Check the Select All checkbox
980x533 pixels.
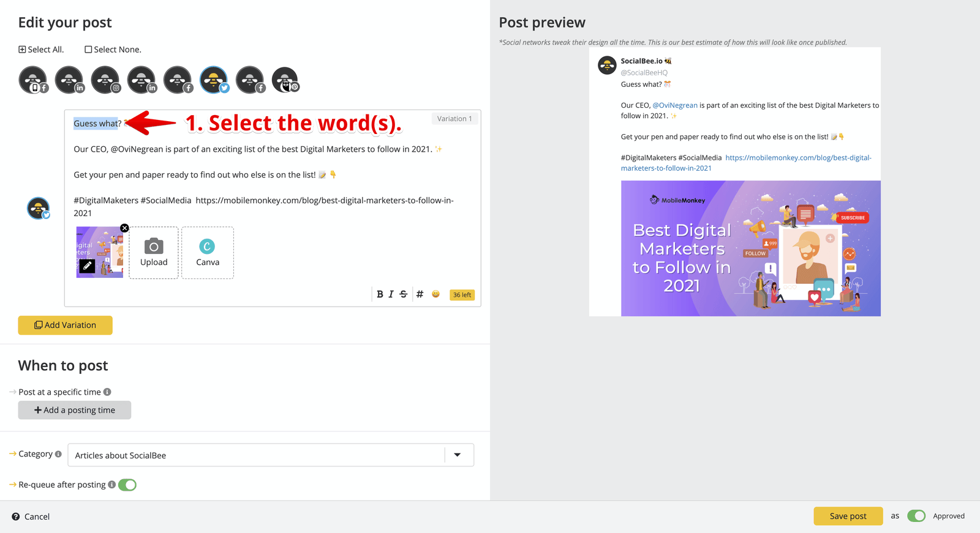pyautogui.click(x=22, y=49)
